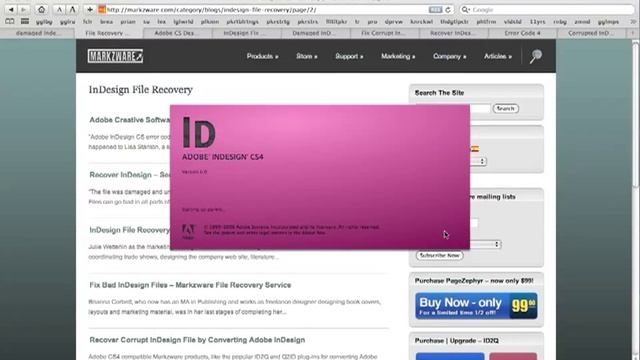Image resolution: width=640 pixels, height=360 pixels.
Task: Switch to the "Adobe CS Des..." tab
Action: (178, 33)
